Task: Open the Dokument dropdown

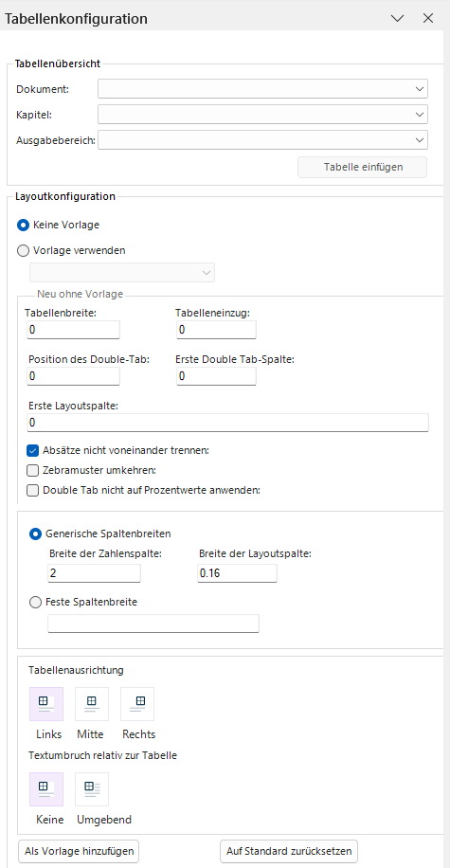Action: coord(263,88)
